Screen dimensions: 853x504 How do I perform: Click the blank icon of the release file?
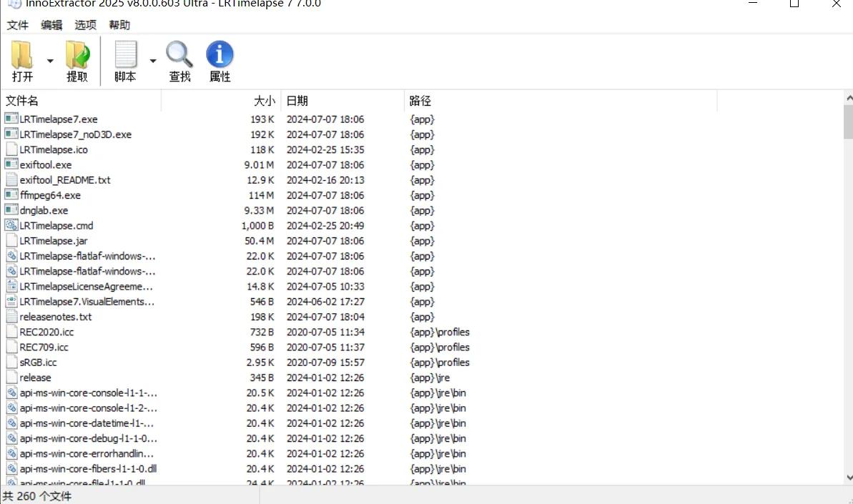[11, 377]
